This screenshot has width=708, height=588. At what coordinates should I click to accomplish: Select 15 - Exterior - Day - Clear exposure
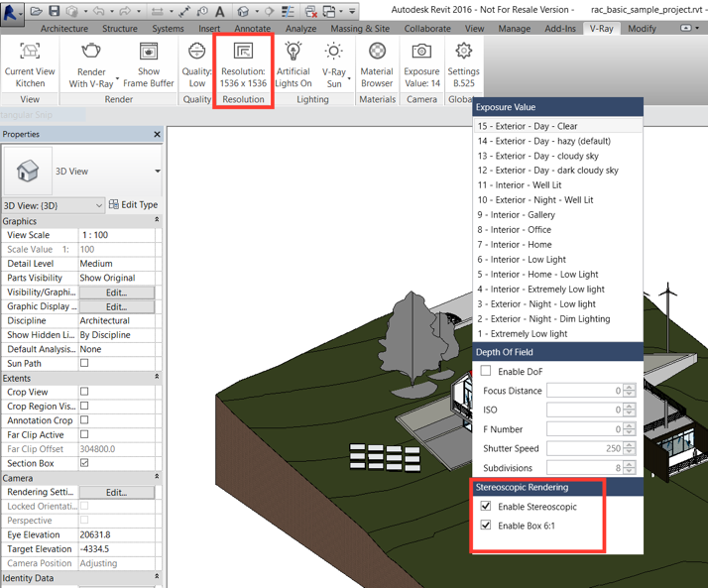(557, 126)
